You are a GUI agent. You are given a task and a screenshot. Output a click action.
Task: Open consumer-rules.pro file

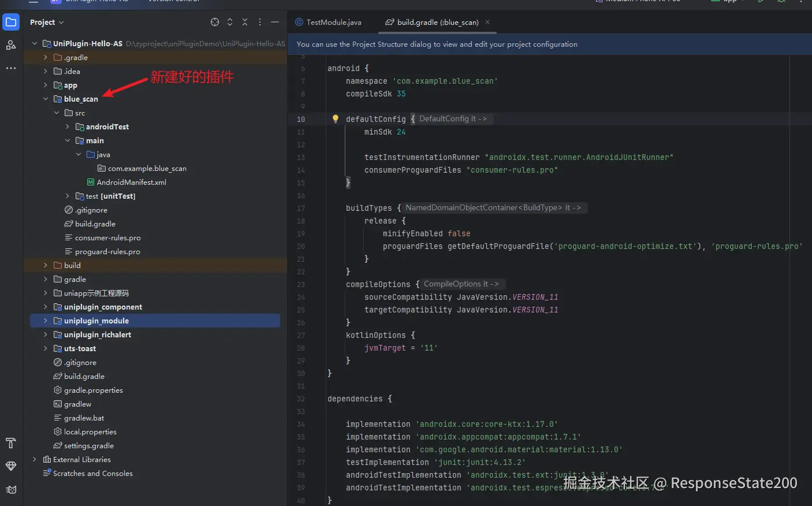coord(102,237)
